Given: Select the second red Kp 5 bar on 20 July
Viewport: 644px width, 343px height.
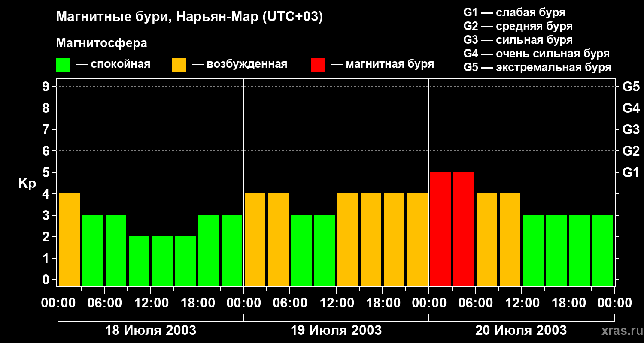Looking at the screenshot, I should pyautogui.click(x=464, y=229).
